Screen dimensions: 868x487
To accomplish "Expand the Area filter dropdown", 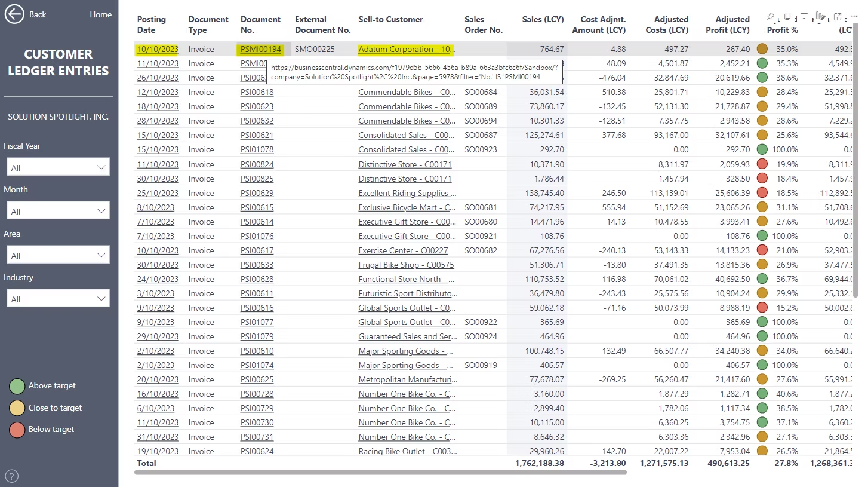I will coord(58,255).
